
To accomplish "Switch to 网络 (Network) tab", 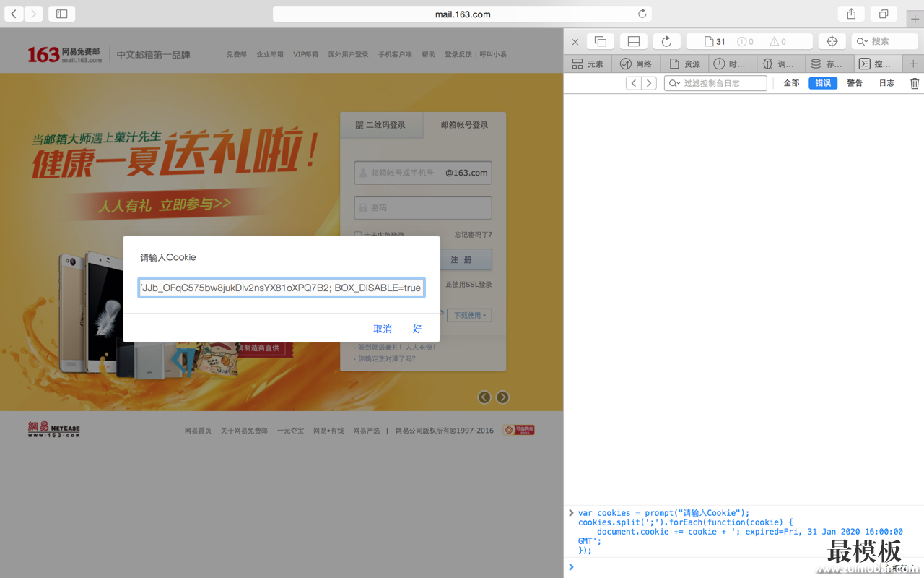I will (x=636, y=64).
